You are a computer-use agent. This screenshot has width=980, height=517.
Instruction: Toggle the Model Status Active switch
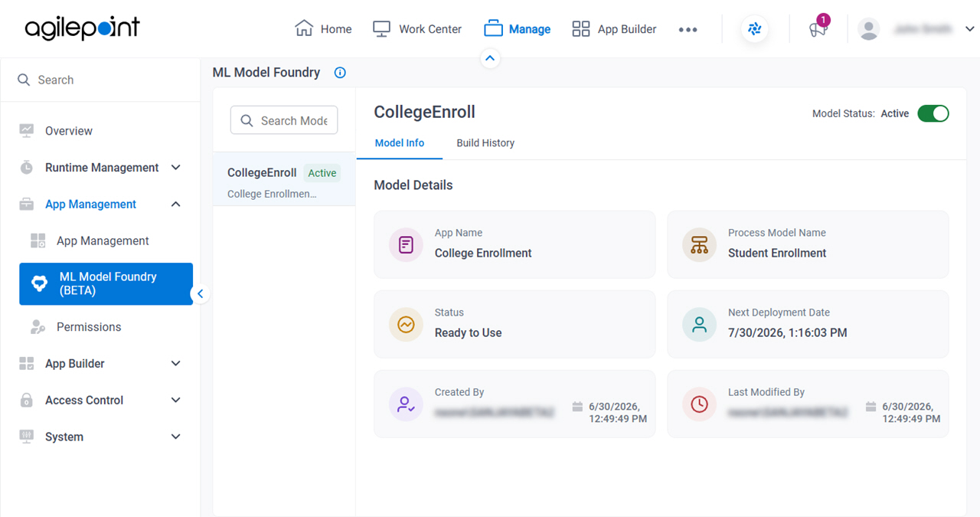point(933,113)
